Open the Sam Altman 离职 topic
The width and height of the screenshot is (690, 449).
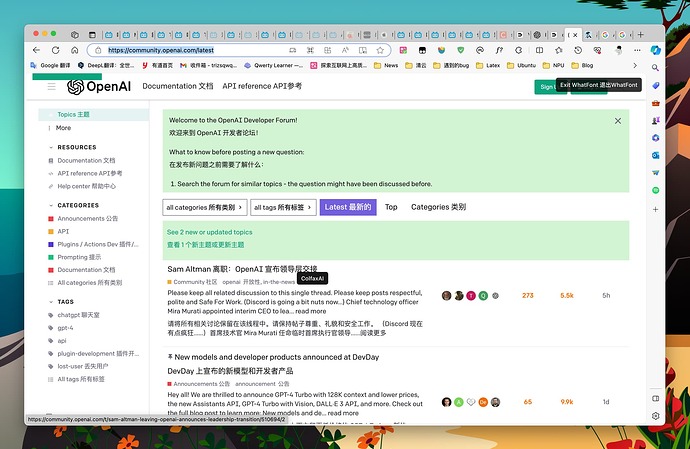pos(242,269)
